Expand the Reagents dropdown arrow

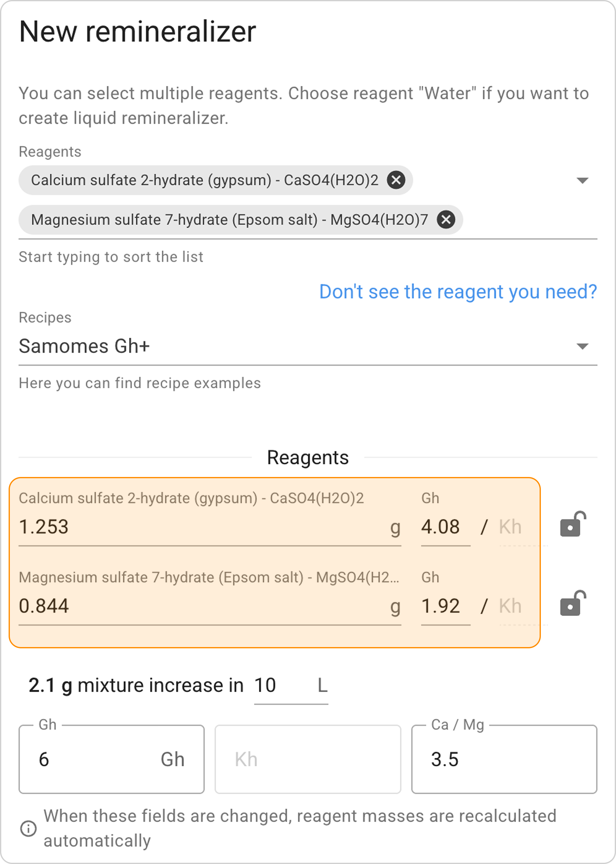(582, 180)
